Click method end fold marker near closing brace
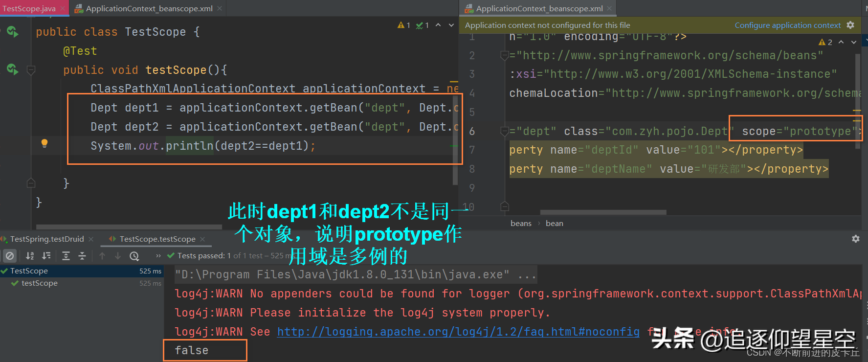Screen dimensions: 868x362 tap(31, 183)
